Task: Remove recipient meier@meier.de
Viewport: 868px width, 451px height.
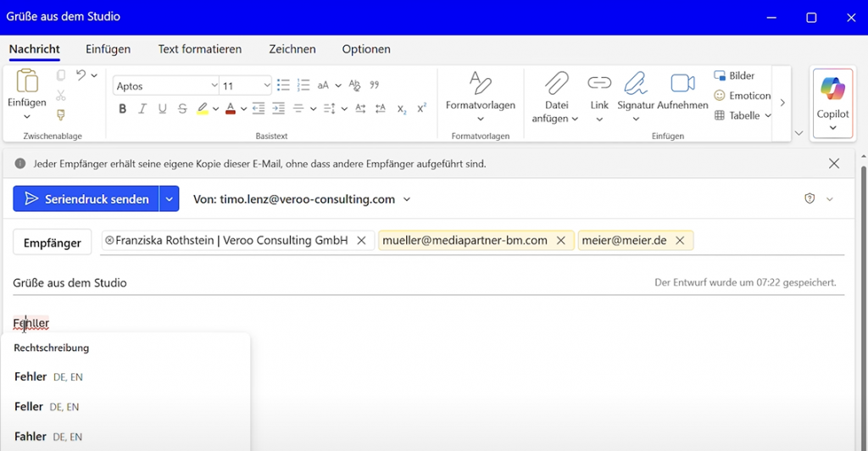Action: click(x=681, y=240)
